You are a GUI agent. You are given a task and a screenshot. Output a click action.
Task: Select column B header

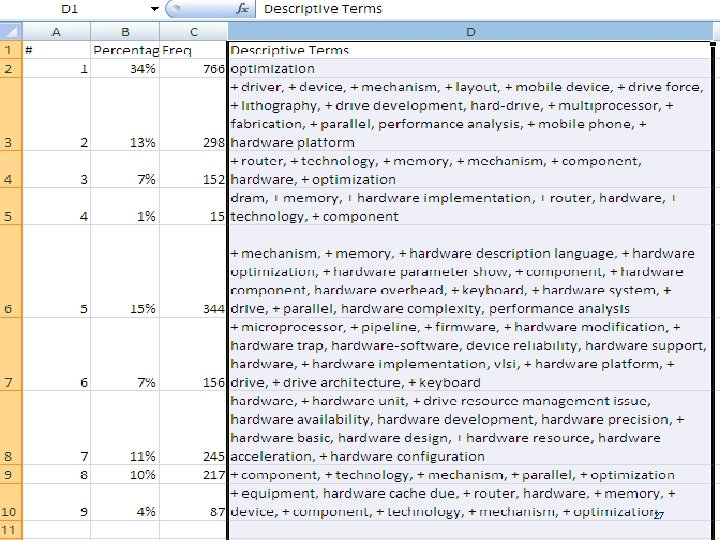pos(125,32)
